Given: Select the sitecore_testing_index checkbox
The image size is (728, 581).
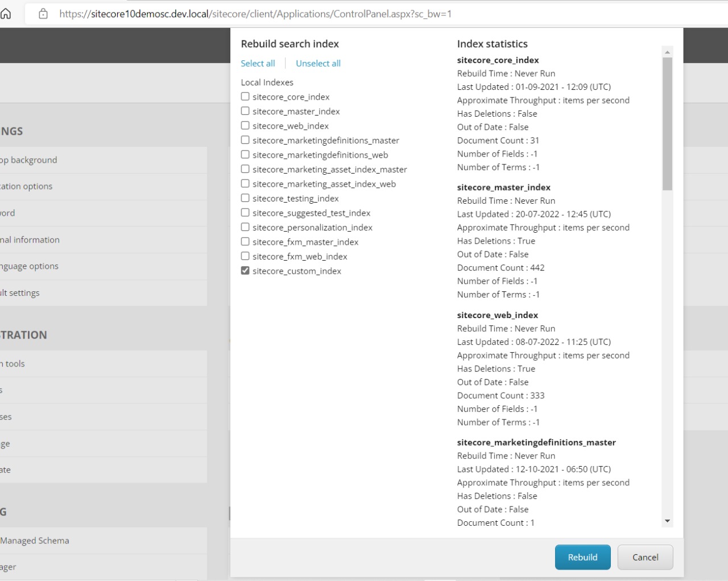Looking at the screenshot, I should pyautogui.click(x=245, y=198).
